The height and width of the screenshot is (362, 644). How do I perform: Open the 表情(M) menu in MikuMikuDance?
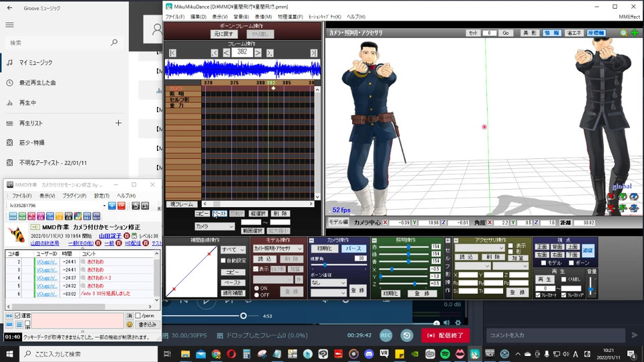point(263,17)
